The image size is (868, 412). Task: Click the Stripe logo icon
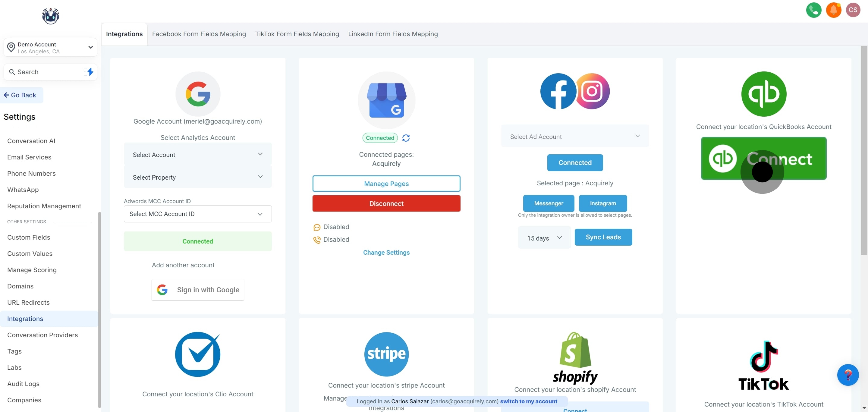click(386, 354)
